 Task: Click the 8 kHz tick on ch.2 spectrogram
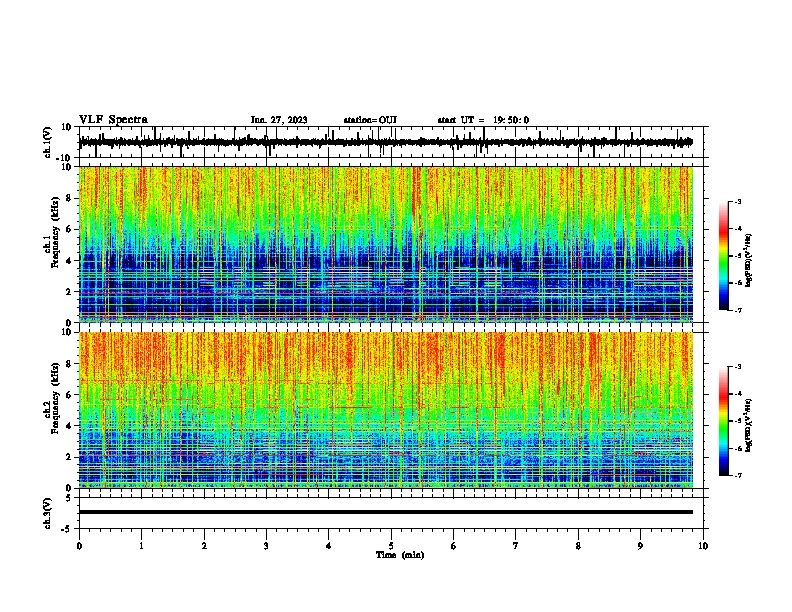click(x=69, y=364)
